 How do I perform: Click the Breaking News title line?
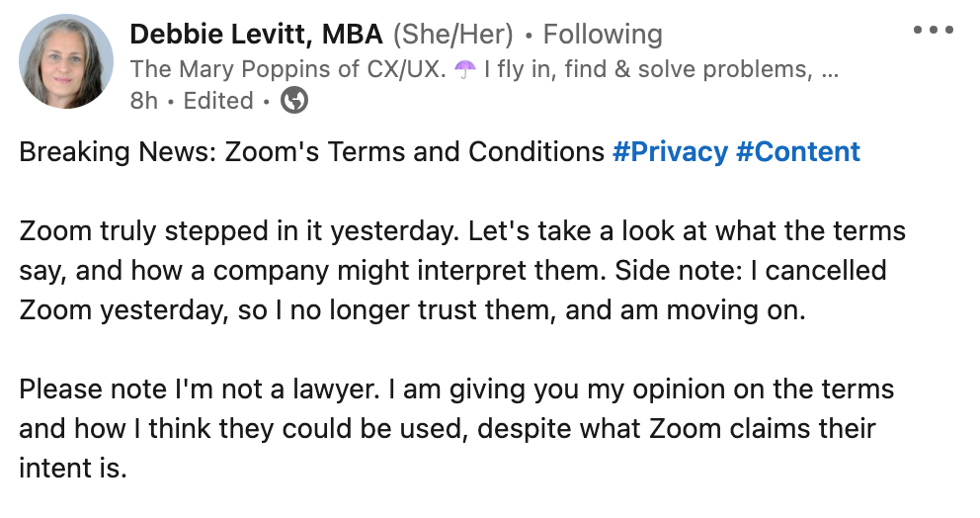point(311,152)
